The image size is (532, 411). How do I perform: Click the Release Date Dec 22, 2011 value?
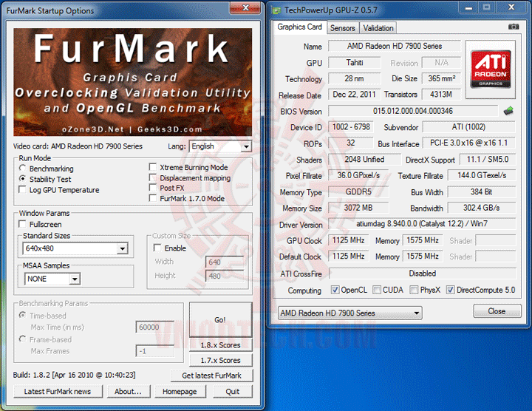pos(354,95)
